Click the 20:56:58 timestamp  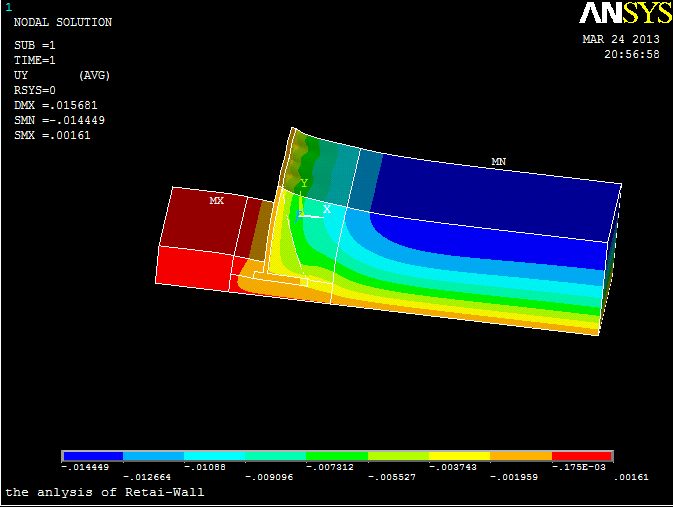point(632,54)
